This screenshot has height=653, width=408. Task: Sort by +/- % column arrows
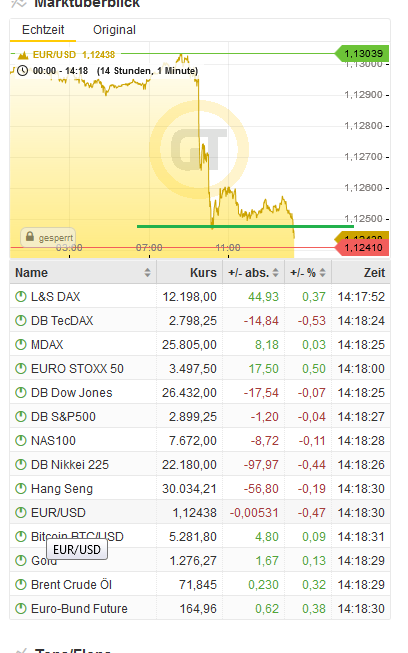[322, 273]
